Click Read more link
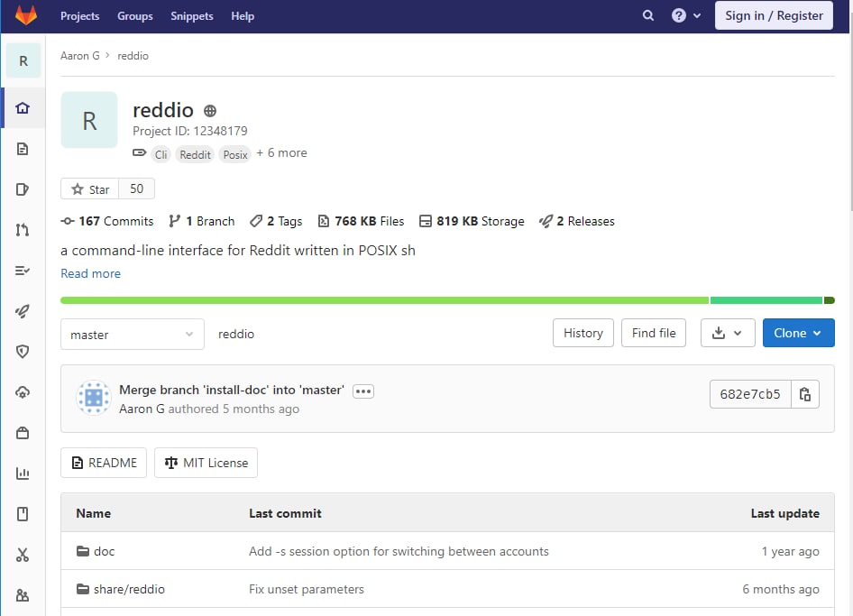Image resolution: width=853 pixels, height=616 pixels. click(90, 273)
